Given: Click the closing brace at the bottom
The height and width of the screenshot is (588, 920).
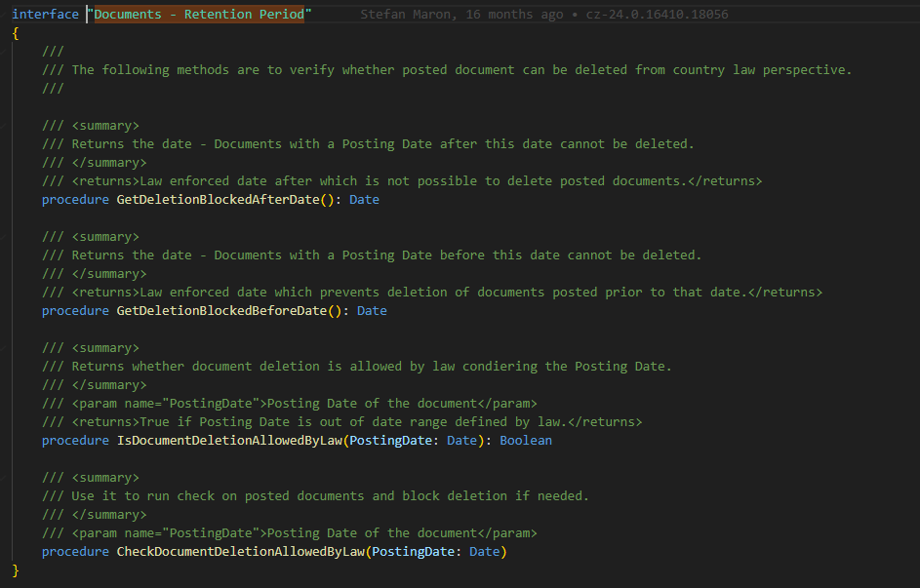Looking at the screenshot, I should pos(15,569).
